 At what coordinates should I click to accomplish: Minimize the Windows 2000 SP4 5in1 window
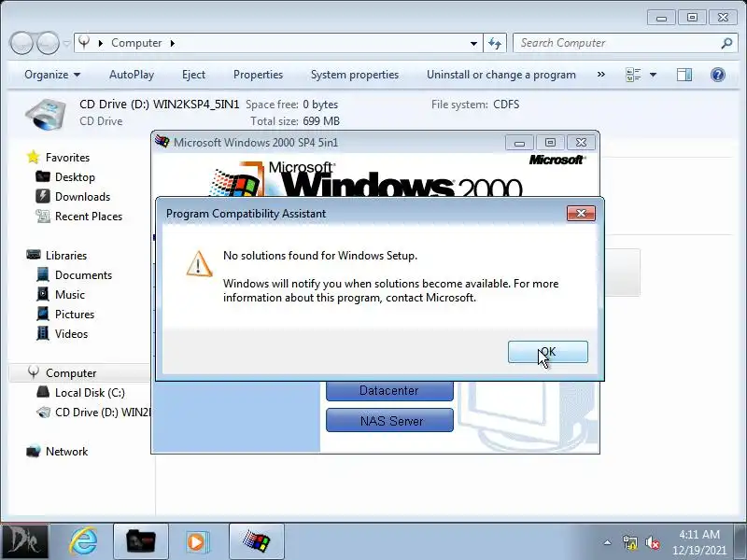[519, 143]
